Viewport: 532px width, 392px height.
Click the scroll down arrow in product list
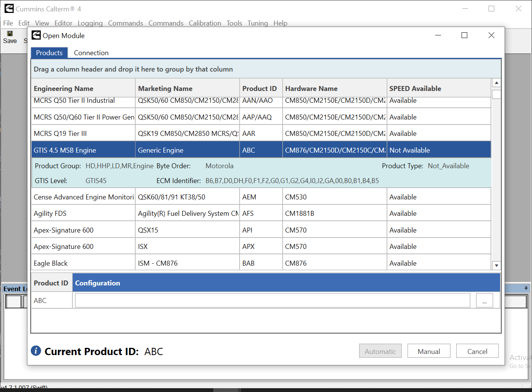coord(496,265)
